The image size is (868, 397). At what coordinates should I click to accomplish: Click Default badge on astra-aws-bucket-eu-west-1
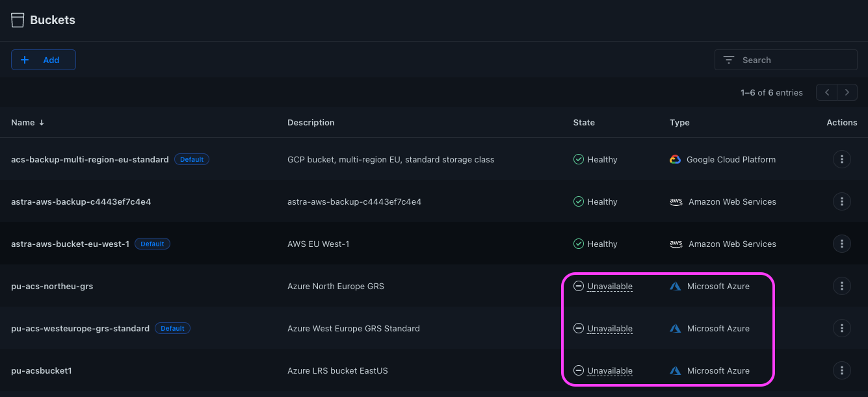pos(152,244)
